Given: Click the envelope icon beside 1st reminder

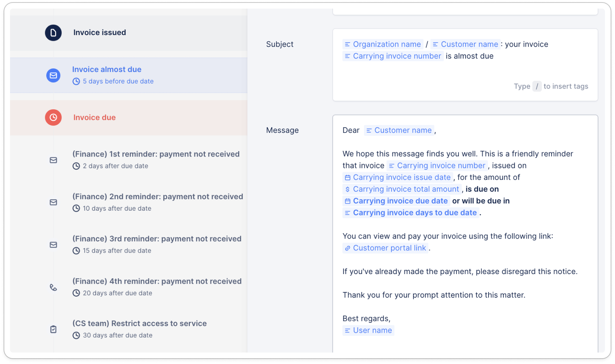Looking at the screenshot, I should [x=53, y=160].
